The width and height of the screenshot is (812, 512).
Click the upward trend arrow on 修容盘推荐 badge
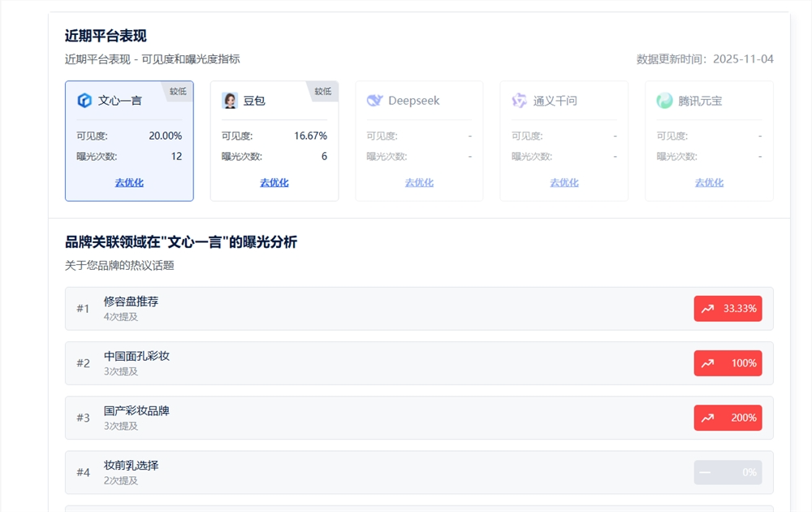tap(706, 309)
